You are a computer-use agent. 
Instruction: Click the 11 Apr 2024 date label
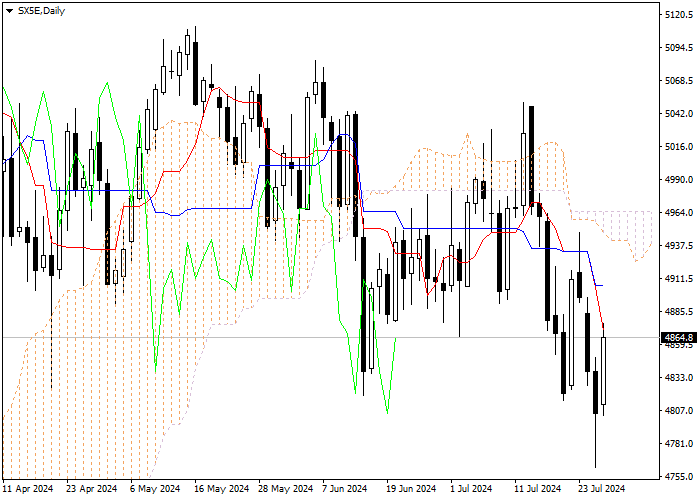(x=28, y=489)
